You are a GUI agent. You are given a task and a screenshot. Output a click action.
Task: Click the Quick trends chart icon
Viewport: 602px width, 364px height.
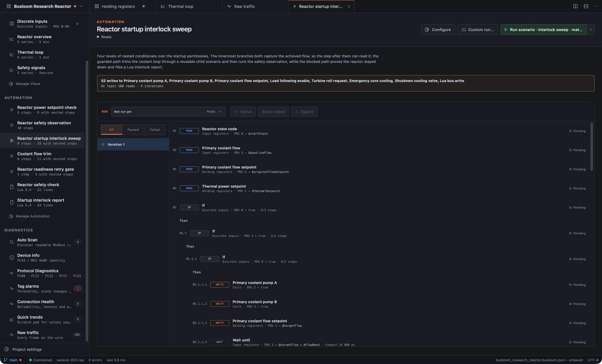pos(12,319)
